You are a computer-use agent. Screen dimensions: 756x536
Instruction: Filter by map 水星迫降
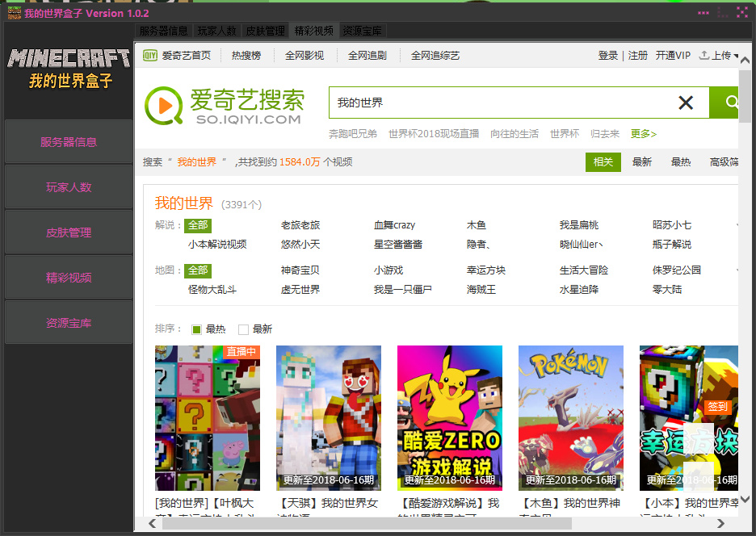(x=579, y=290)
